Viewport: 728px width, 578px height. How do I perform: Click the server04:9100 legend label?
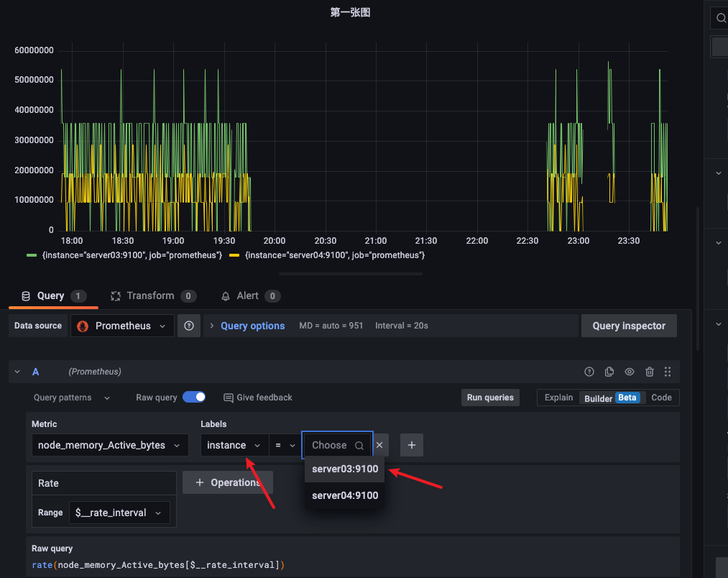coord(335,255)
